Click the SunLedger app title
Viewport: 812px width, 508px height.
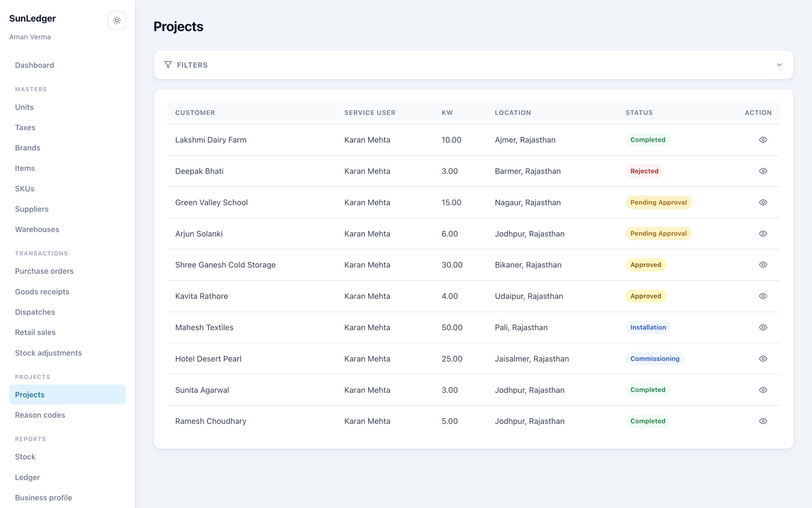click(x=32, y=19)
